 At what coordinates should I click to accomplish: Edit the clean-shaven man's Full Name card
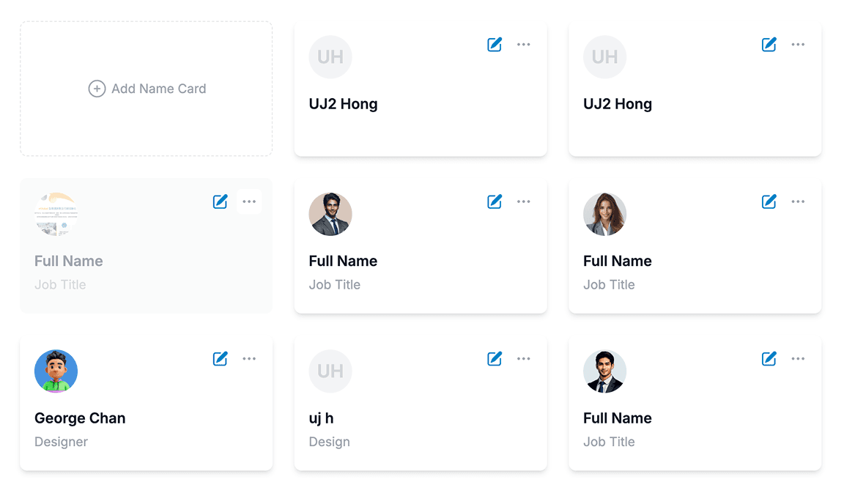tap(769, 359)
